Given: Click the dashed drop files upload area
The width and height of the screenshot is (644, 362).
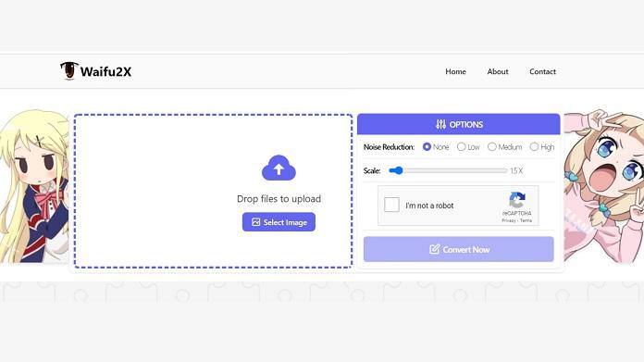Looking at the screenshot, I should coord(213,191).
